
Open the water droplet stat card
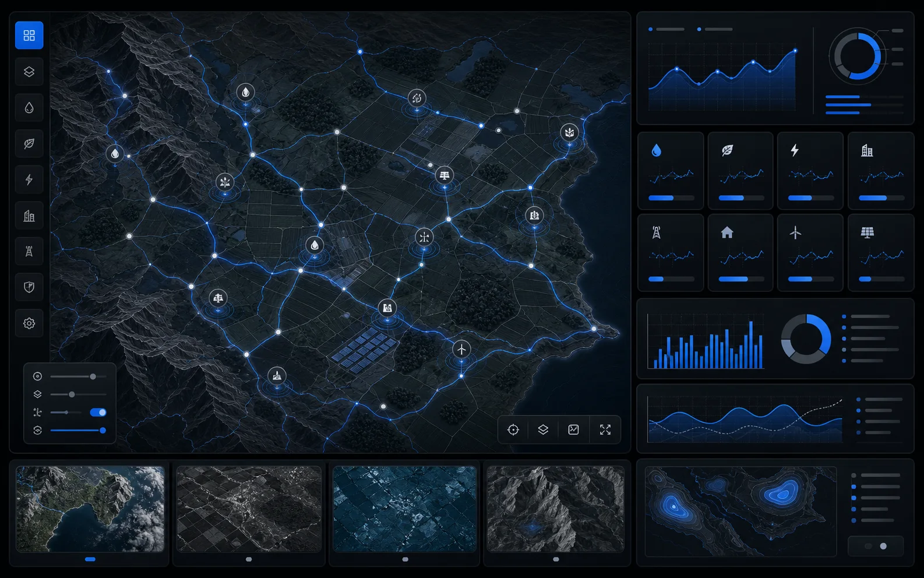671,171
